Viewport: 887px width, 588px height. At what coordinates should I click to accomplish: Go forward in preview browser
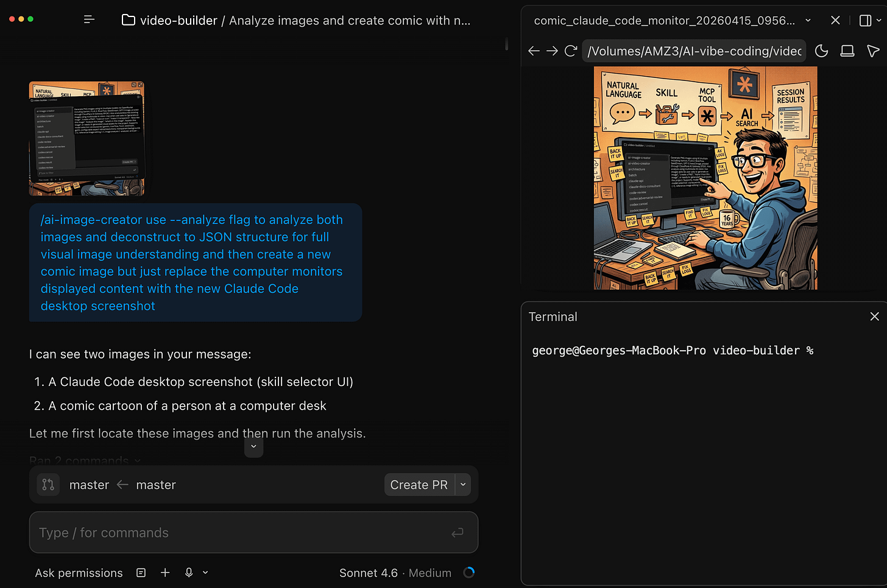click(x=552, y=51)
